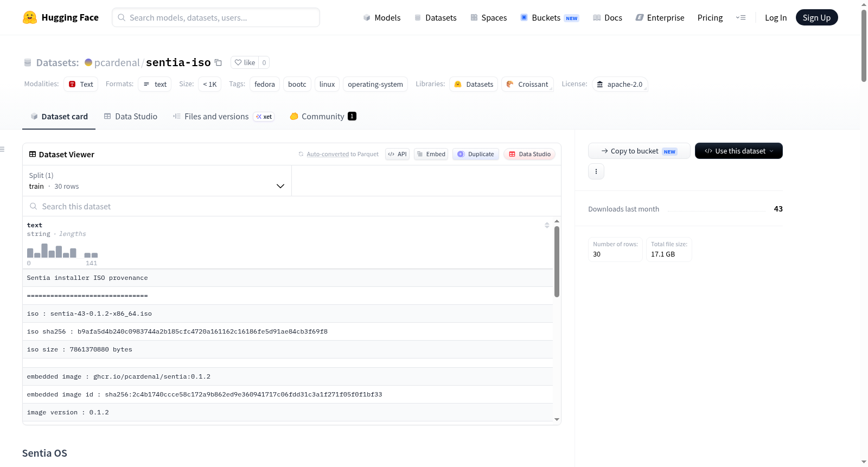Screen dimensions: 868x467
Task: Click the Dataset Viewer grid icon
Action: click(33, 154)
